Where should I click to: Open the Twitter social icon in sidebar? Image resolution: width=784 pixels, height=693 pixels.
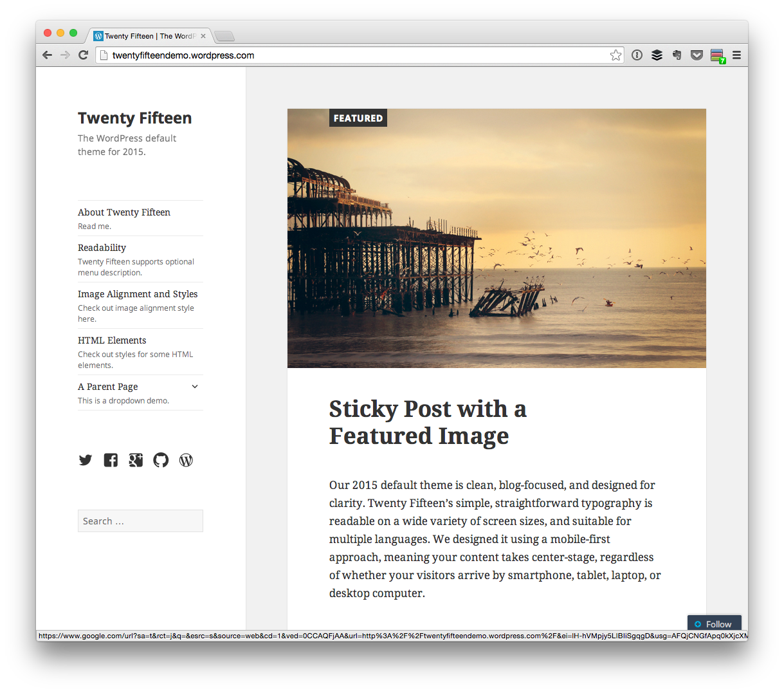86,460
